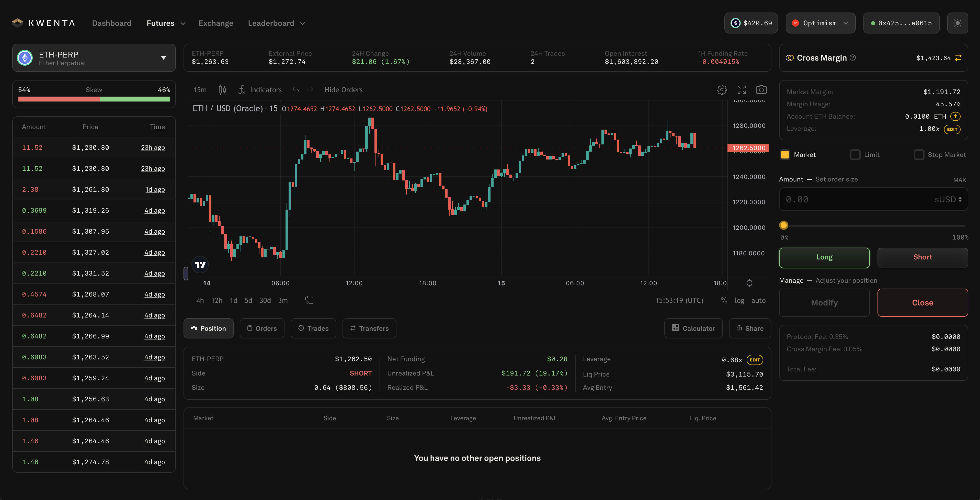Click order size slider handle
980x500 pixels.
pos(783,225)
